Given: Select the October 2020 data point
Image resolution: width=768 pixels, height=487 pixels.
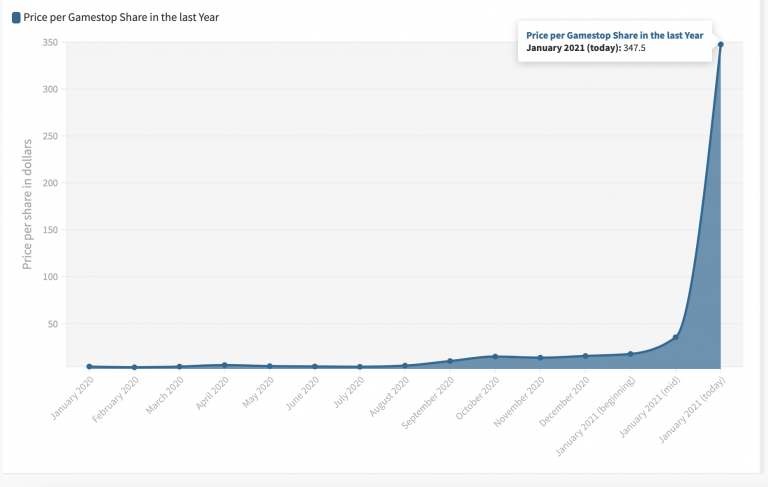Looking at the screenshot, I should click(495, 357).
